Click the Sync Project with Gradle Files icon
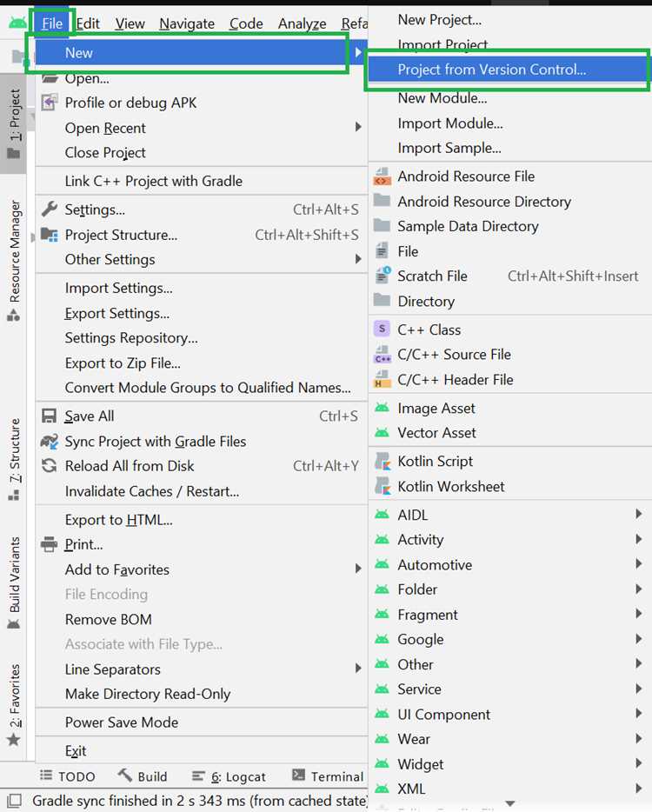652x812 pixels. click(x=50, y=442)
